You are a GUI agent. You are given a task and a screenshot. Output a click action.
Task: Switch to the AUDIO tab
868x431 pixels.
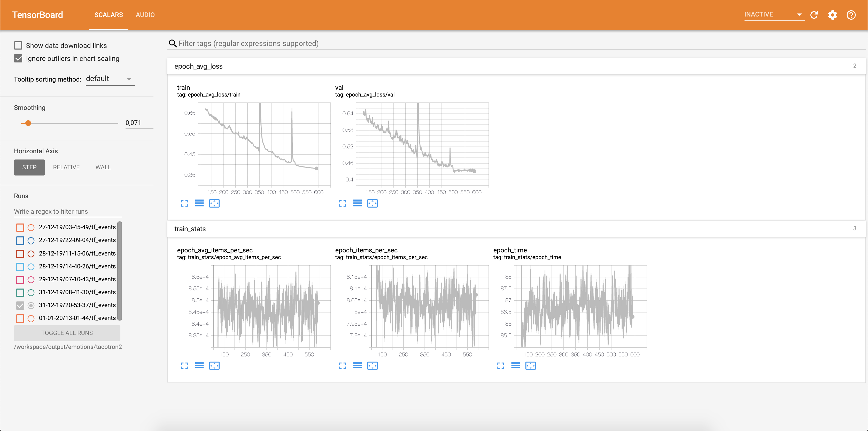tap(145, 15)
